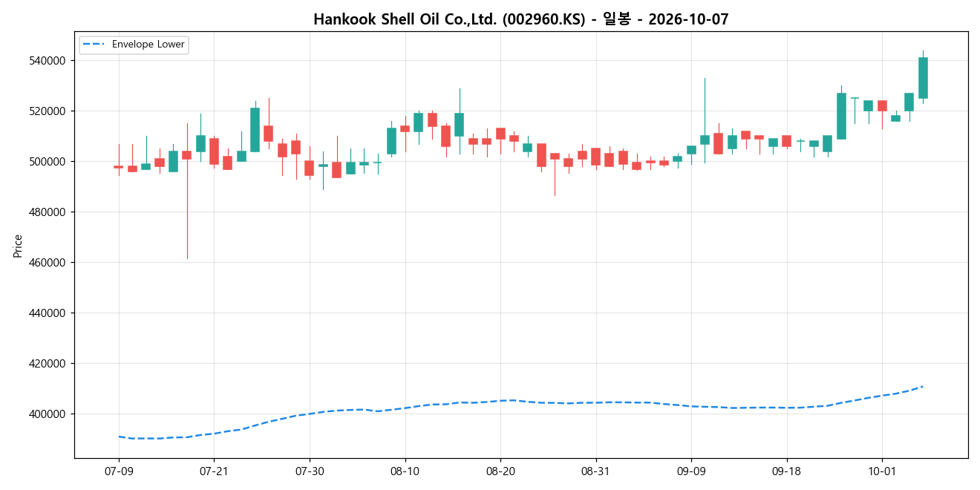The height and width of the screenshot is (490, 980).
Task: Click the 08-31 date tick label
Action: coord(595,471)
